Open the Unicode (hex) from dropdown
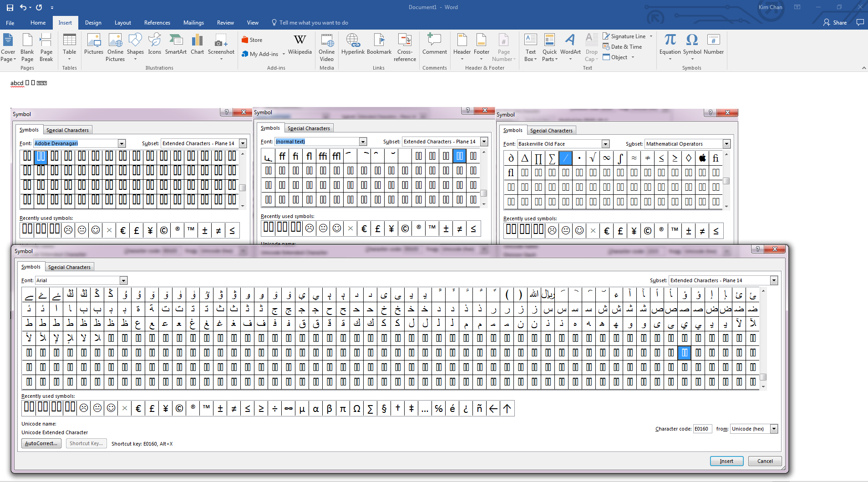The image size is (868, 482). [774, 429]
